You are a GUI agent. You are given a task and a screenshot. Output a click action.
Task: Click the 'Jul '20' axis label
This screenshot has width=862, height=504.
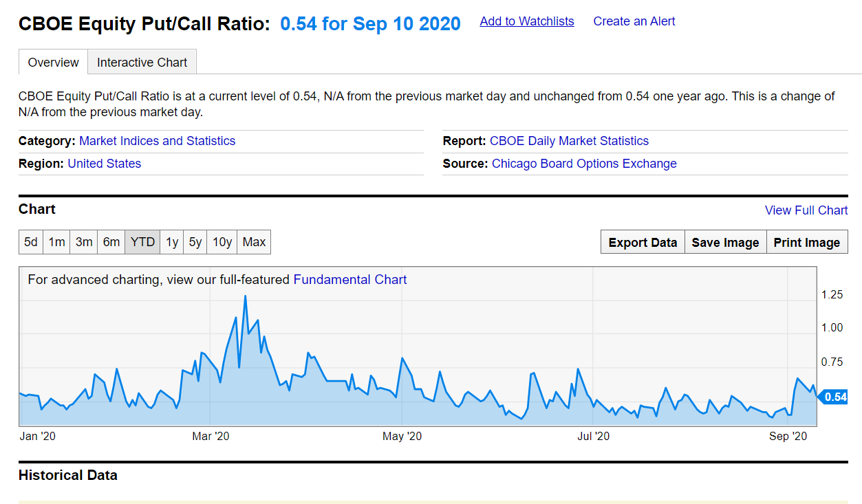coord(594,436)
